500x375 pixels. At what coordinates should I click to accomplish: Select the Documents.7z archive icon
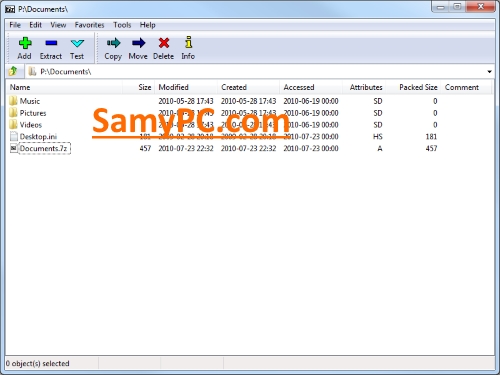[14, 148]
